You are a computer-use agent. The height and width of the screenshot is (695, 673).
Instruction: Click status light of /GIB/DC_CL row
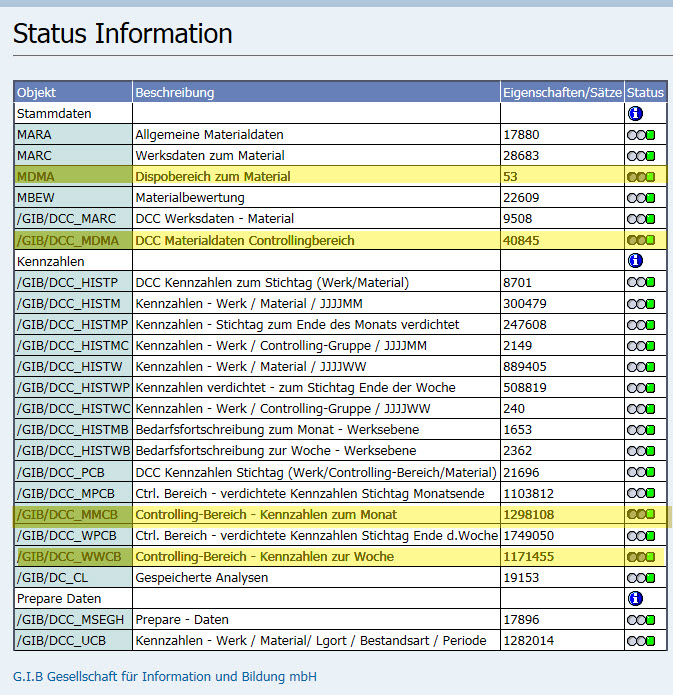[640, 577]
